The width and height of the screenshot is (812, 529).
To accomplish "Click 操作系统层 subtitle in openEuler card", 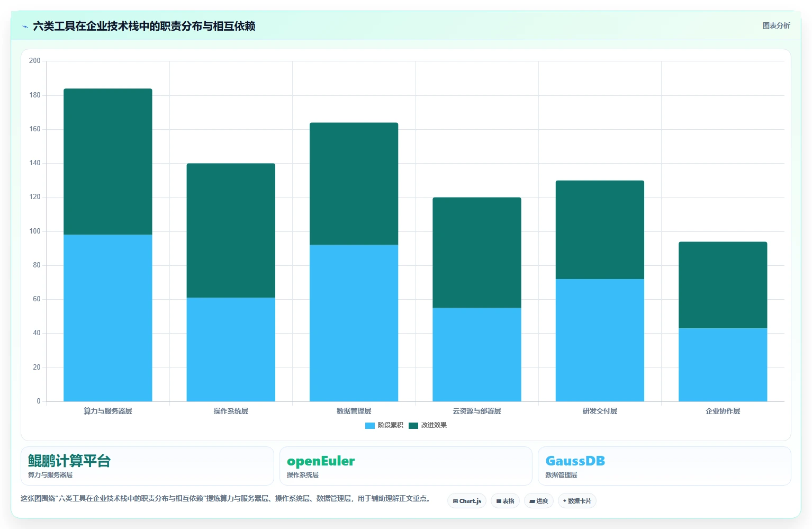I will pos(303,475).
